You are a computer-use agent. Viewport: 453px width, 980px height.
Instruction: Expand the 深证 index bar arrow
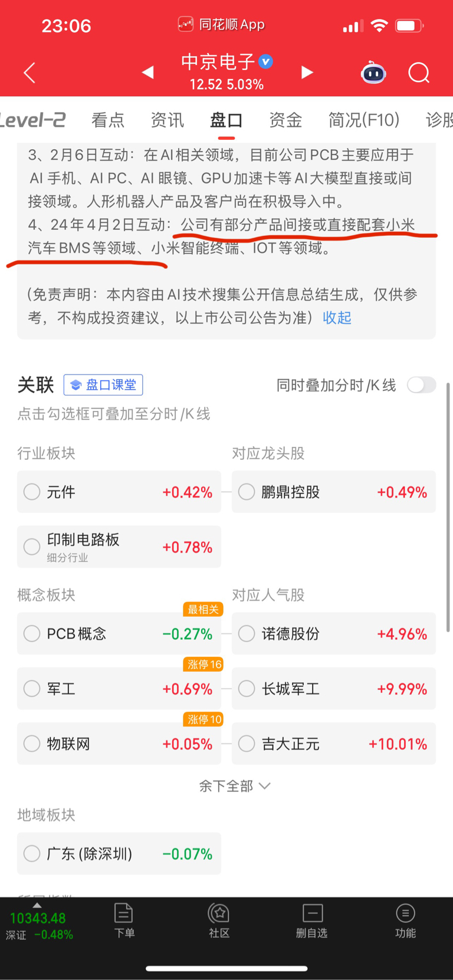(x=37, y=905)
